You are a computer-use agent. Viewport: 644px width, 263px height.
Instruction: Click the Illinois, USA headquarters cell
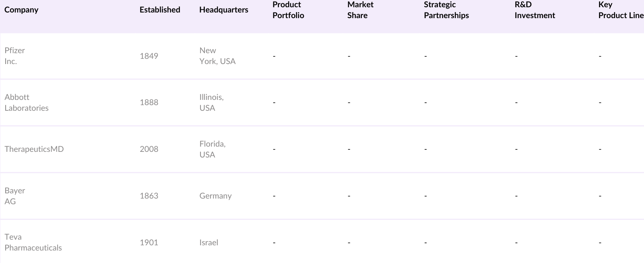click(x=211, y=103)
